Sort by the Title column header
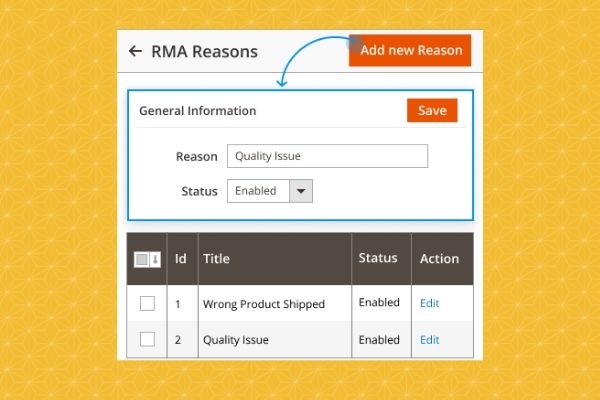The height and width of the screenshot is (400, 600). [217, 259]
